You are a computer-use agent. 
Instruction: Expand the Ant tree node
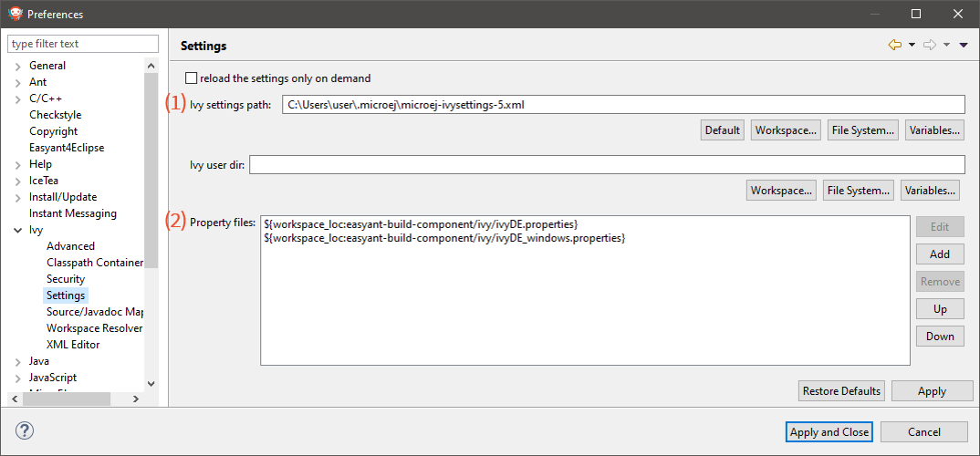click(x=17, y=82)
